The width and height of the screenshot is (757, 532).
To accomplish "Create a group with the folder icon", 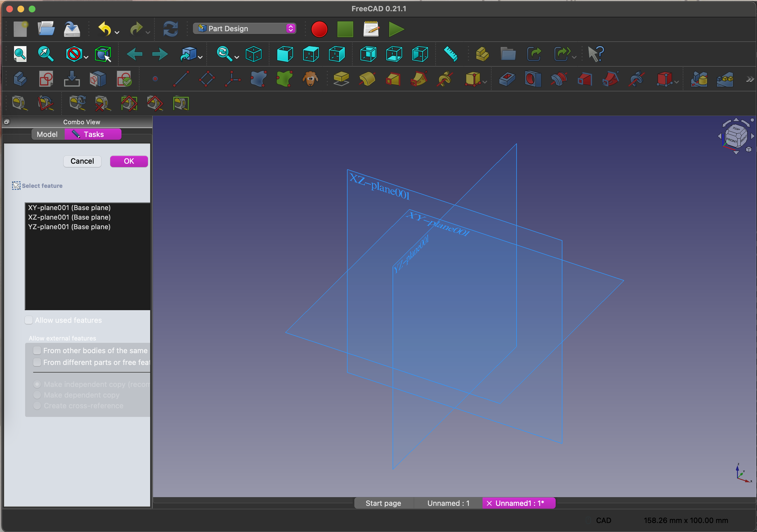I will 508,54.
